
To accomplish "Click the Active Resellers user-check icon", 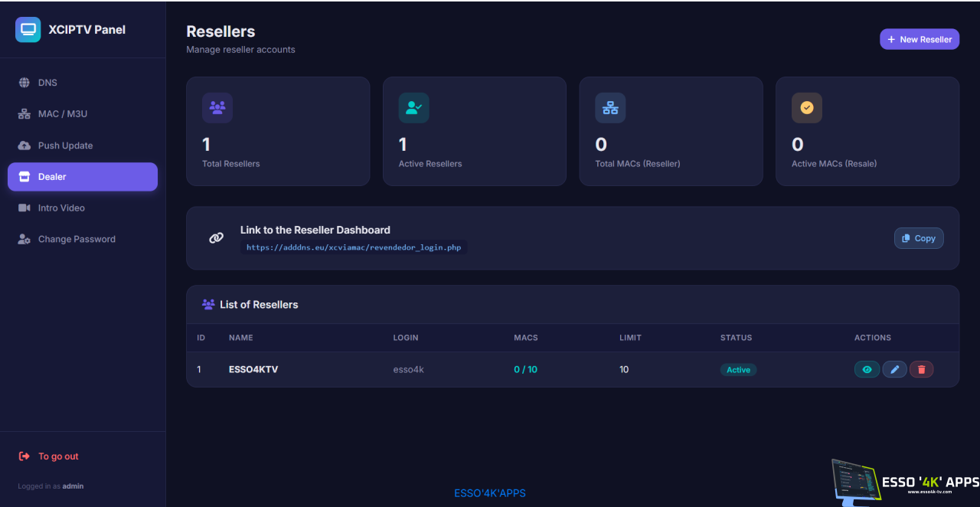I will click(x=414, y=108).
